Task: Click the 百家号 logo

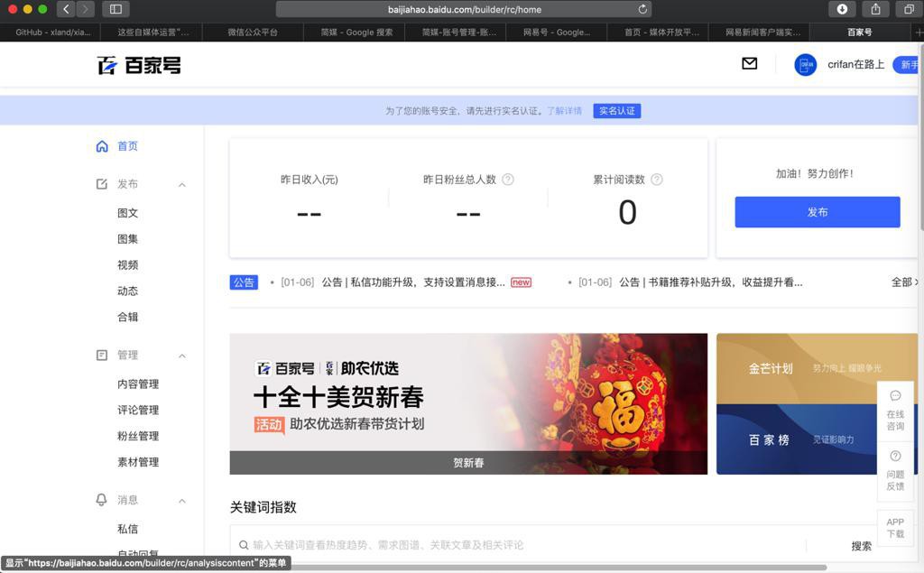Action: 139,66
